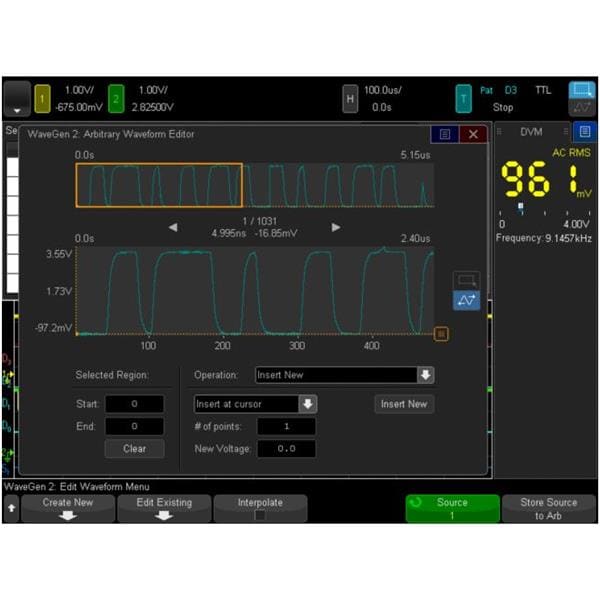The image size is (600, 600).
Task: Select waveform draw mode icon below zoom icon
Action: point(582,108)
